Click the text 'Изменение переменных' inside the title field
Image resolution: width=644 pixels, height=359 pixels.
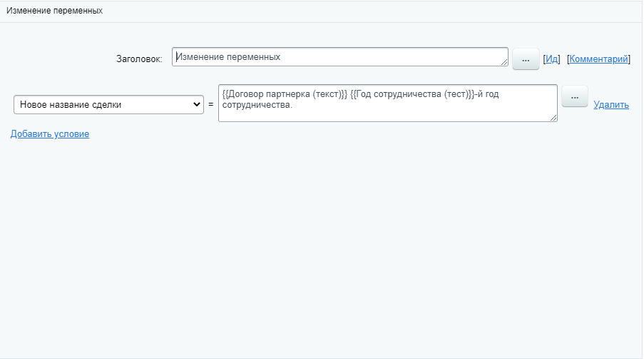tap(228, 56)
